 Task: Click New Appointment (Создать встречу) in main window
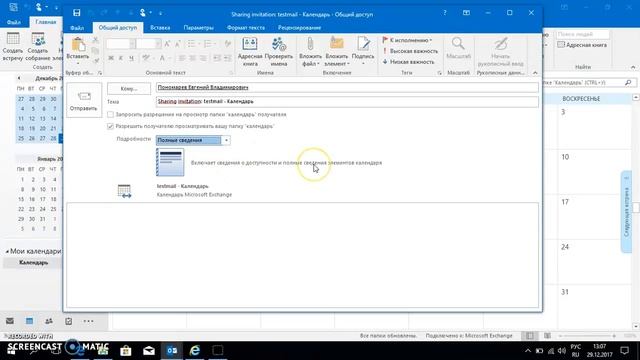tap(13, 47)
